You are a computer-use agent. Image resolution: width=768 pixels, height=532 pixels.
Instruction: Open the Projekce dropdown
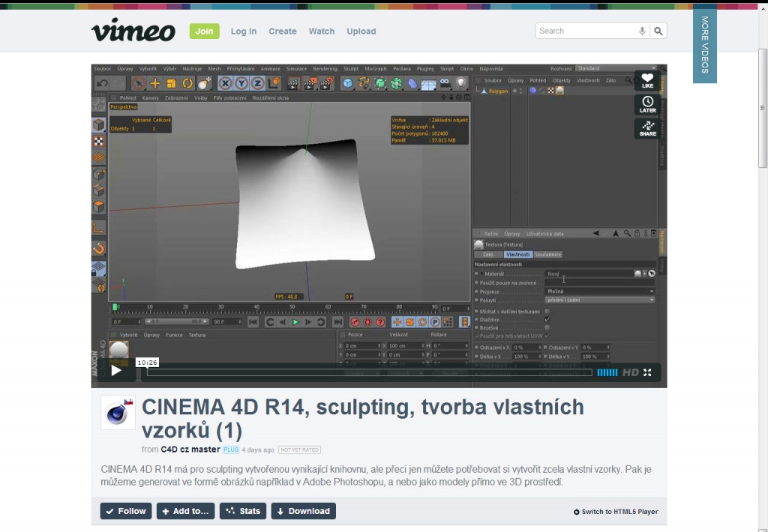point(600,291)
